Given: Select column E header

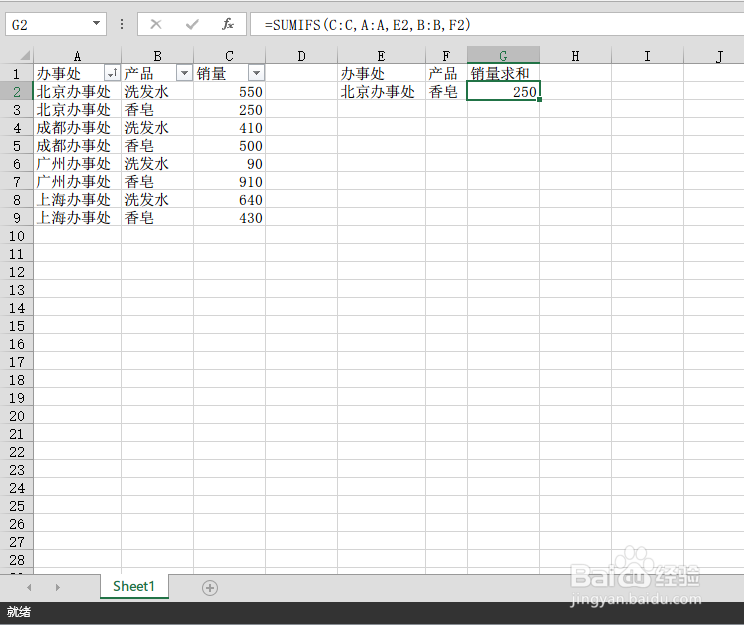Looking at the screenshot, I should click(381, 56).
